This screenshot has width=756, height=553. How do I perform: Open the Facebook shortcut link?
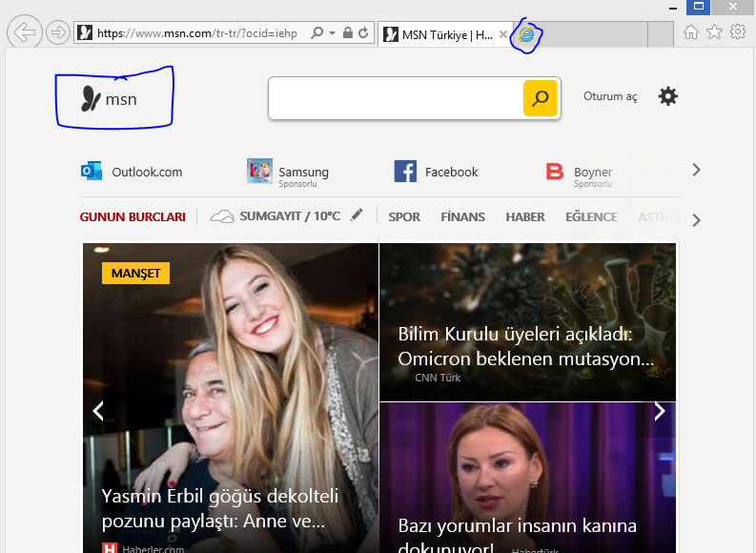tap(451, 173)
